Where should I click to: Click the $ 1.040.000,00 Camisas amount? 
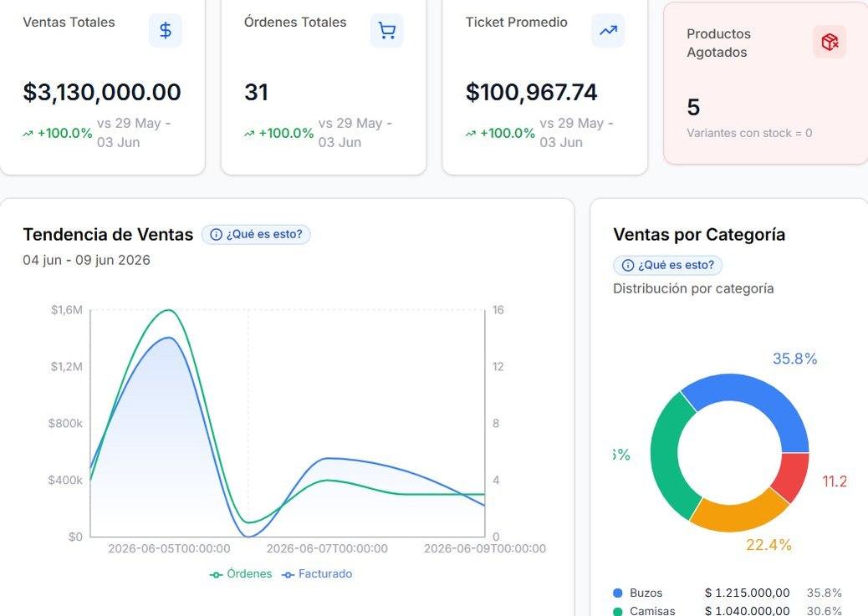point(748,610)
